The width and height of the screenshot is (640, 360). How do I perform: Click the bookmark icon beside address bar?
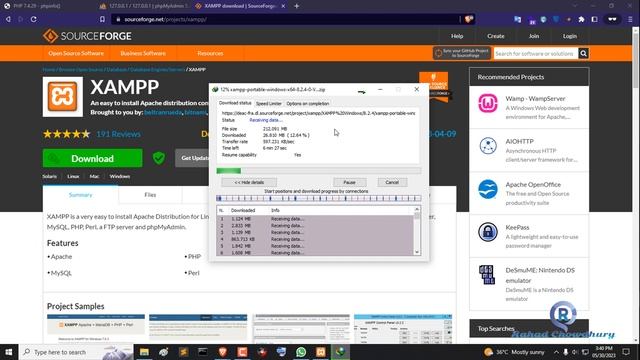click(x=102, y=19)
